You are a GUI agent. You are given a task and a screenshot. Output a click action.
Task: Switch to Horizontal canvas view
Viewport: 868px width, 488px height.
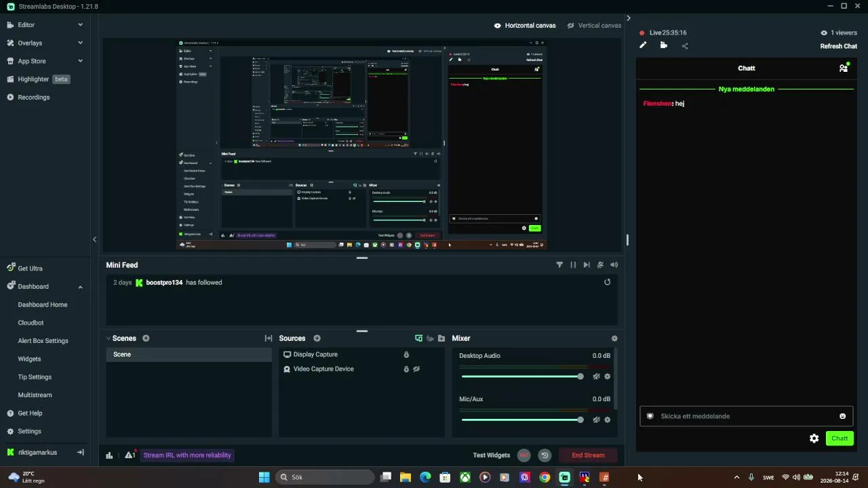tap(525, 26)
